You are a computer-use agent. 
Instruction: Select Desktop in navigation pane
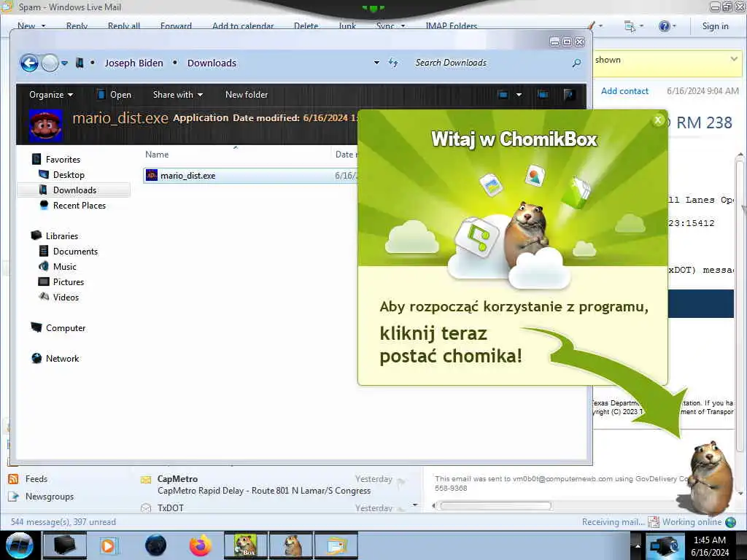tap(69, 175)
